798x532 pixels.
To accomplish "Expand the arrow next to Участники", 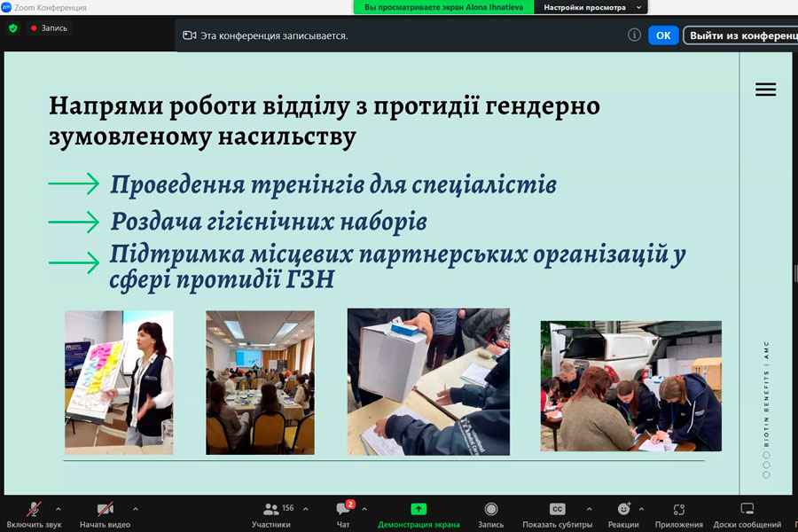I will click(306, 509).
